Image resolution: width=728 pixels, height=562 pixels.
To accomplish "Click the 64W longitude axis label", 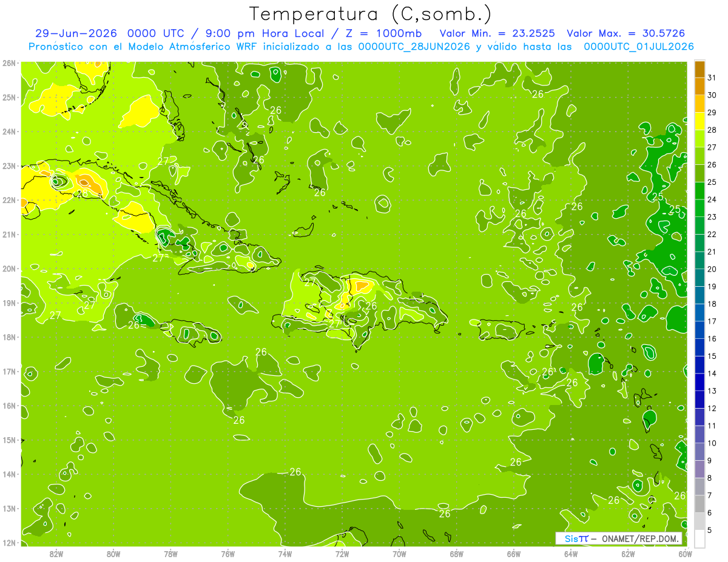I will point(571,553).
